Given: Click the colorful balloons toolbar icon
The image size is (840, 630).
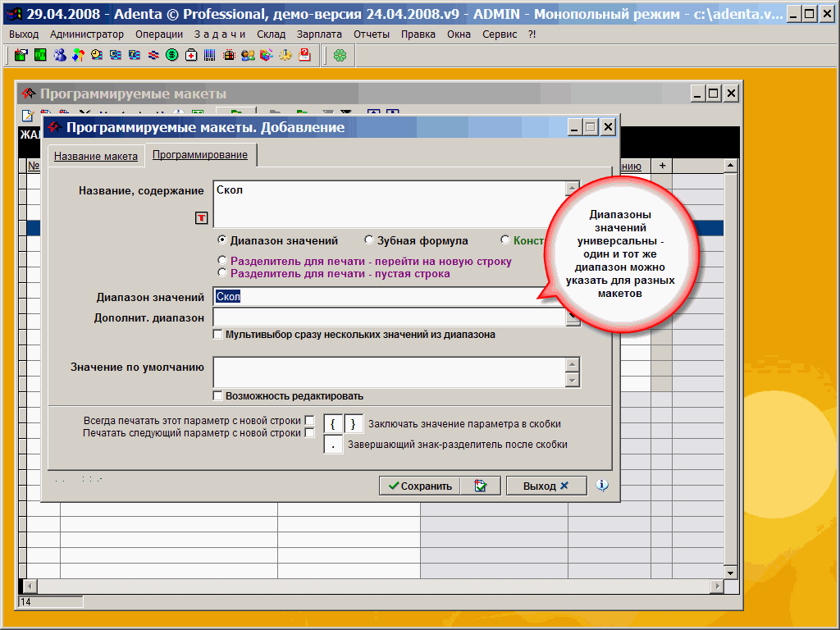Looking at the screenshot, I should pos(77,55).
